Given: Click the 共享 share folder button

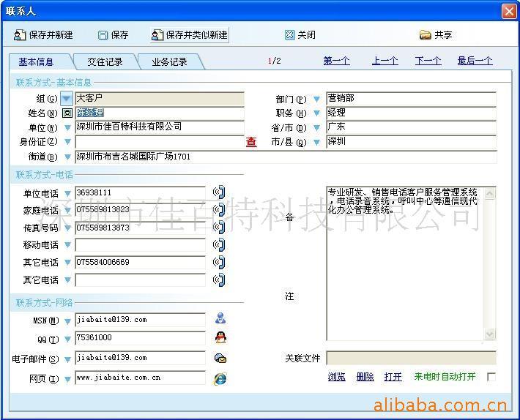Looking at the screenshot, I should coord(436,35).
